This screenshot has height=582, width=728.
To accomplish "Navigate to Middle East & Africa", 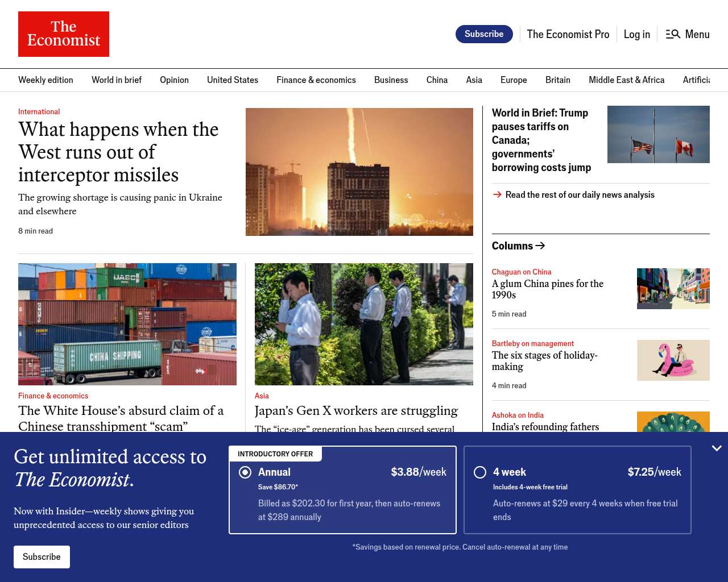I will [627, 80].
